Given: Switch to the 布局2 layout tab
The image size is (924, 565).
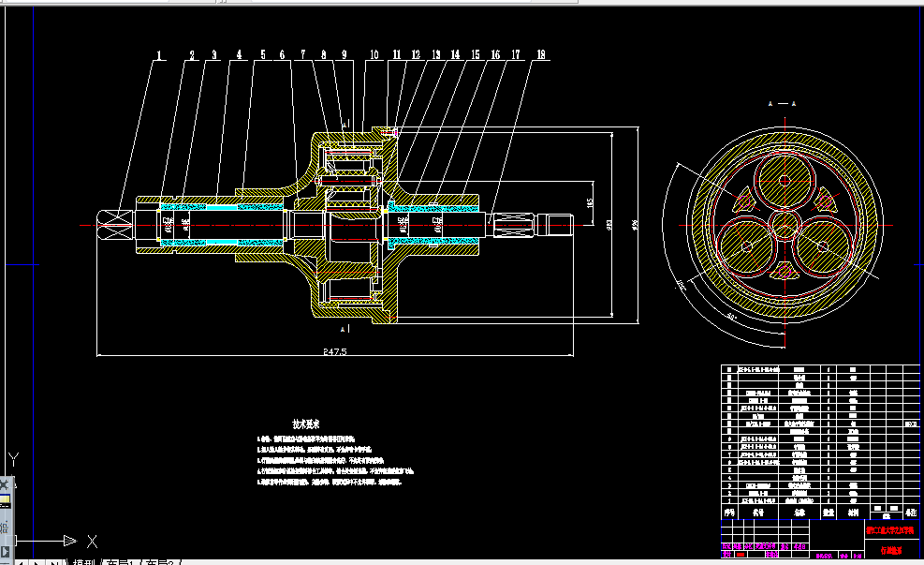Looking at the screenshot, I should (160, 562).
